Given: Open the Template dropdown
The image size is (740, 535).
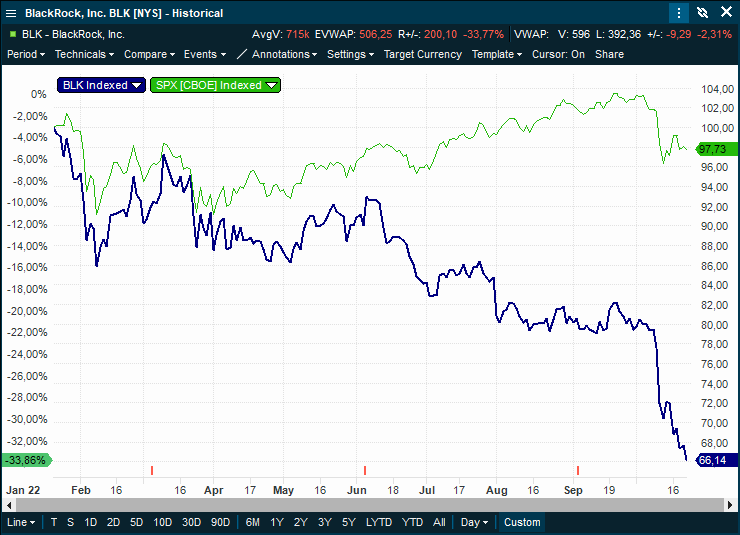Looking at the screenshot, I should point(497,54).
